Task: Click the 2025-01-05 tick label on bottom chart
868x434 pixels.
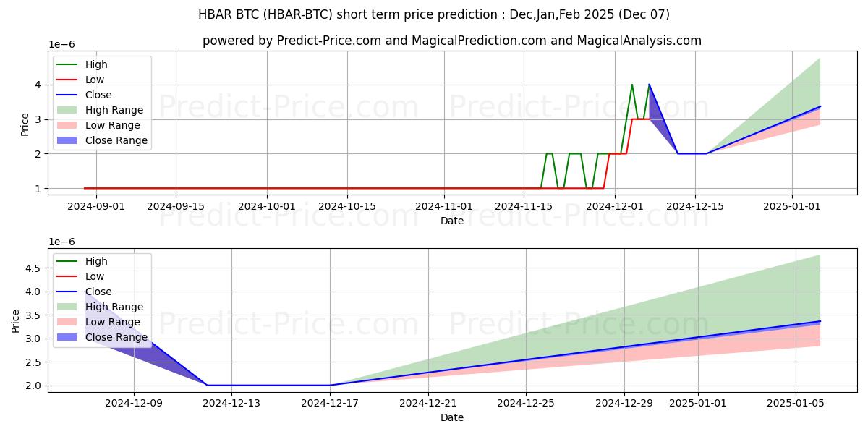Action: coord(796,402)
